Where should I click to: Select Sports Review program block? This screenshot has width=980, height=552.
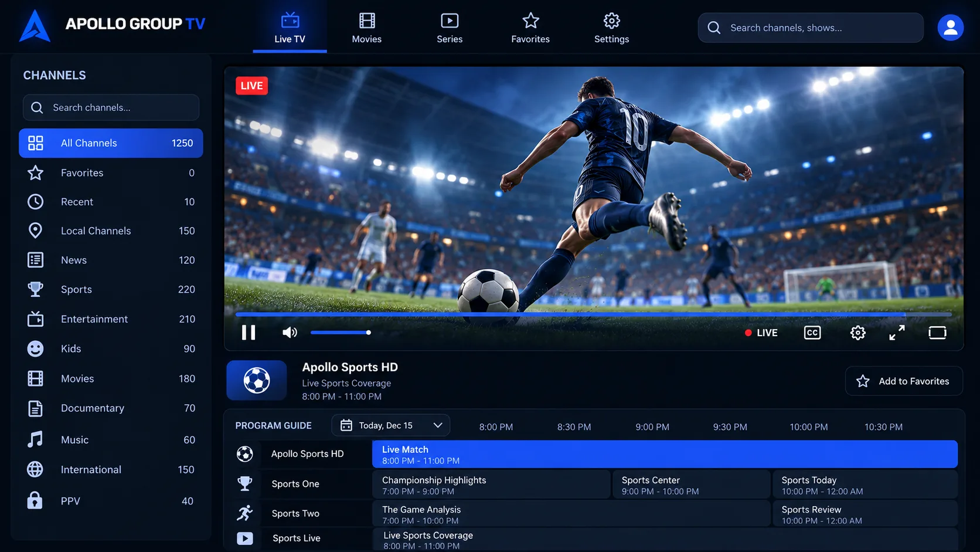point(865,514)
